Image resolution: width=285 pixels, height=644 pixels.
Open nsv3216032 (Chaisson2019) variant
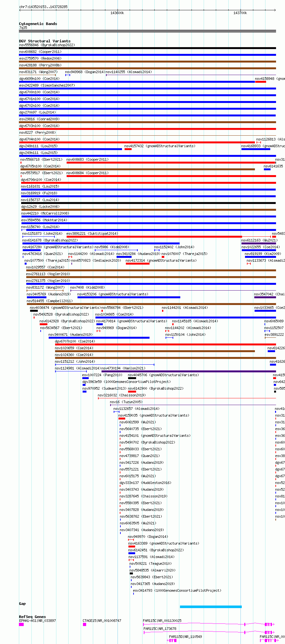click(187, 398)
